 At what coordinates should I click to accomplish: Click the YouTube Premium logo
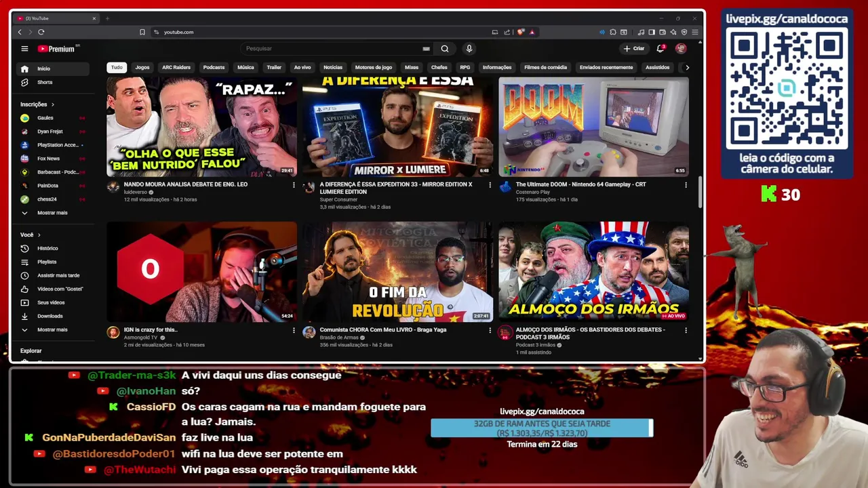pos(58,49)
